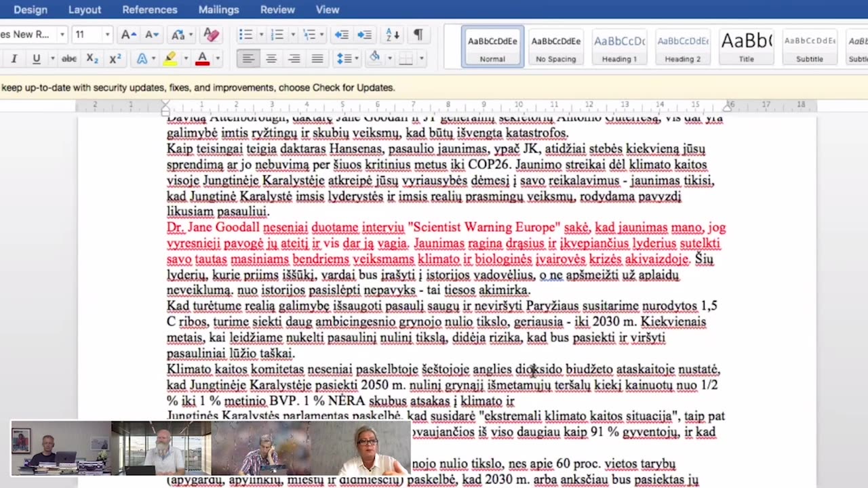Apply the Heading 1 style

pos(619,47)
